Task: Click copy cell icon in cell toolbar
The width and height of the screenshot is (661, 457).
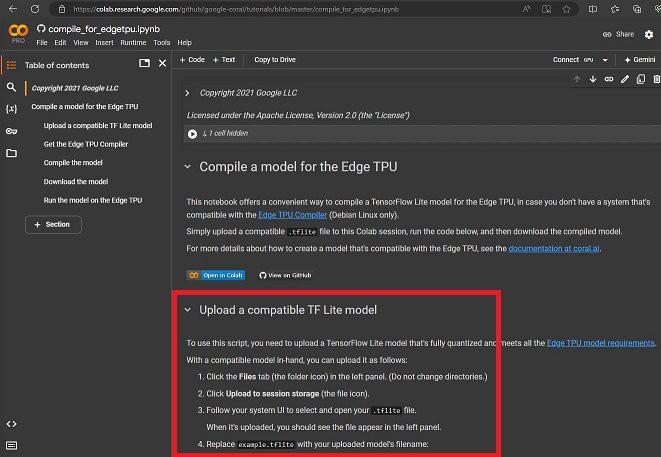Action: click(641, 79)
